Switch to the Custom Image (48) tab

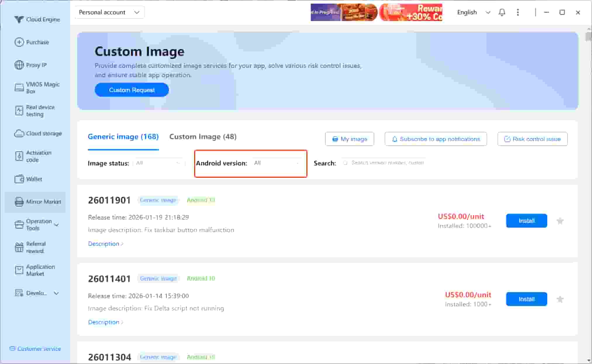point(203,137)
